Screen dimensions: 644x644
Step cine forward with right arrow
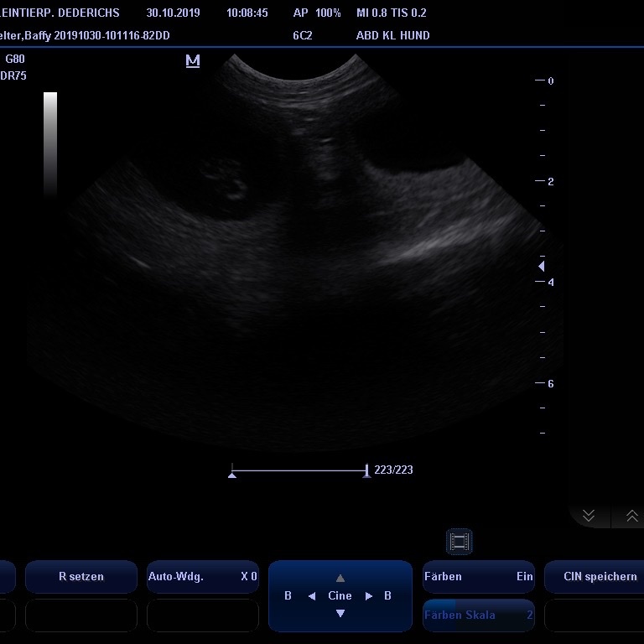pos(368,596)
